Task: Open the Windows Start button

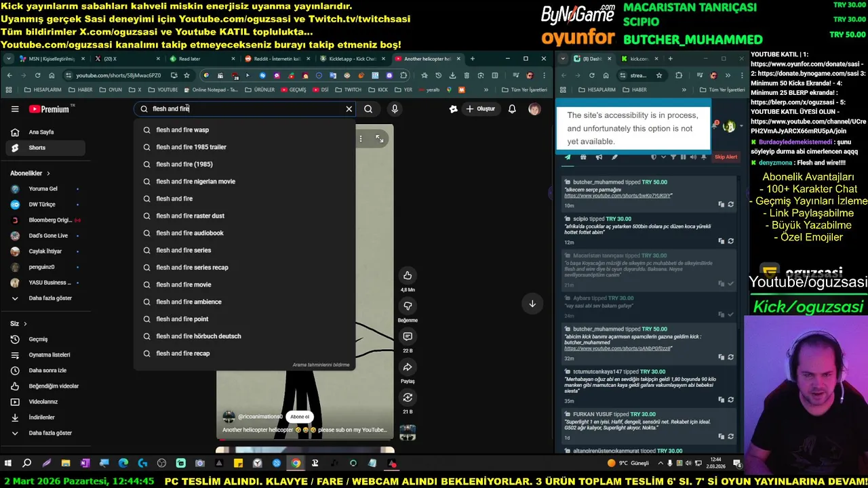Action: pyautogui.click(x=8, y=464)
